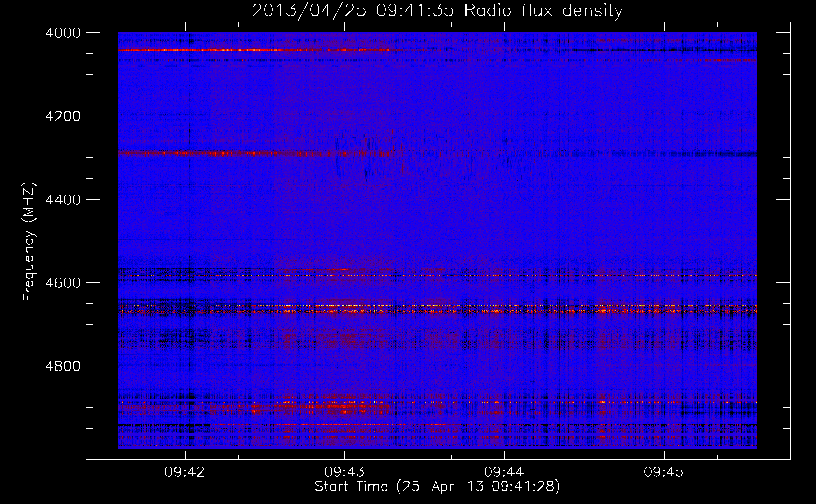
Task: Click the 09:45 time tick label
Action: (x=664, y=472)
